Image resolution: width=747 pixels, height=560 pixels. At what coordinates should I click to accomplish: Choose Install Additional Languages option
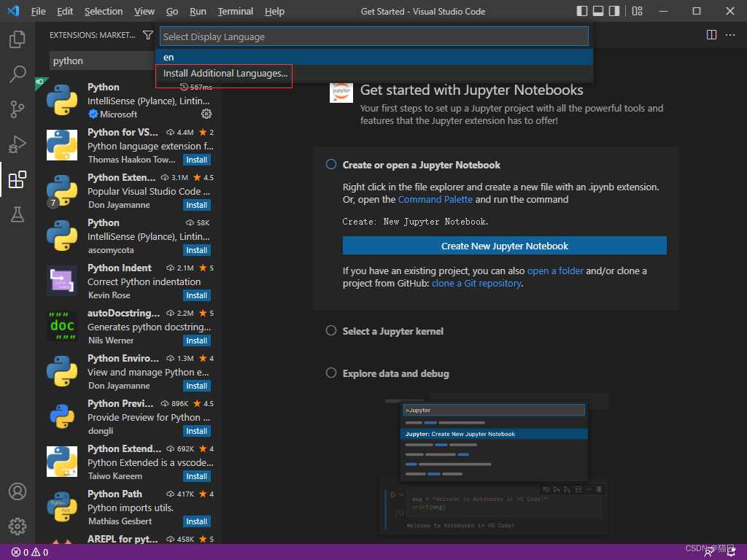pos(374,74)
